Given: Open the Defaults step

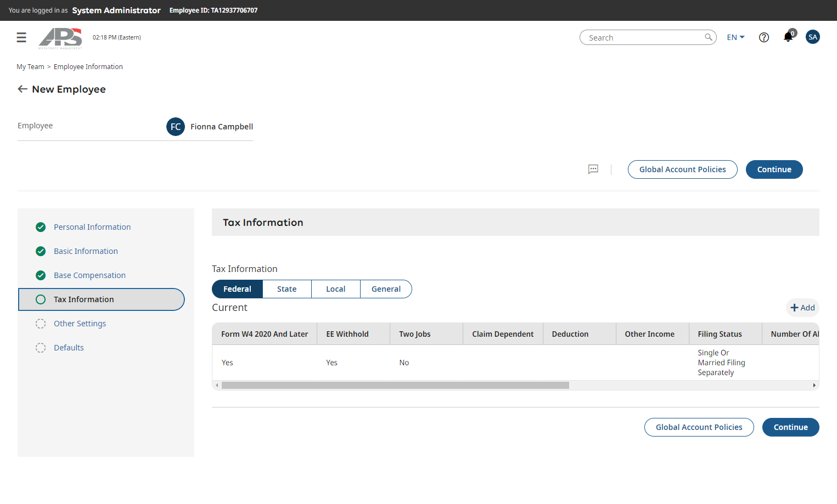Looking at the screenshot, I should [x=69, y=348].
